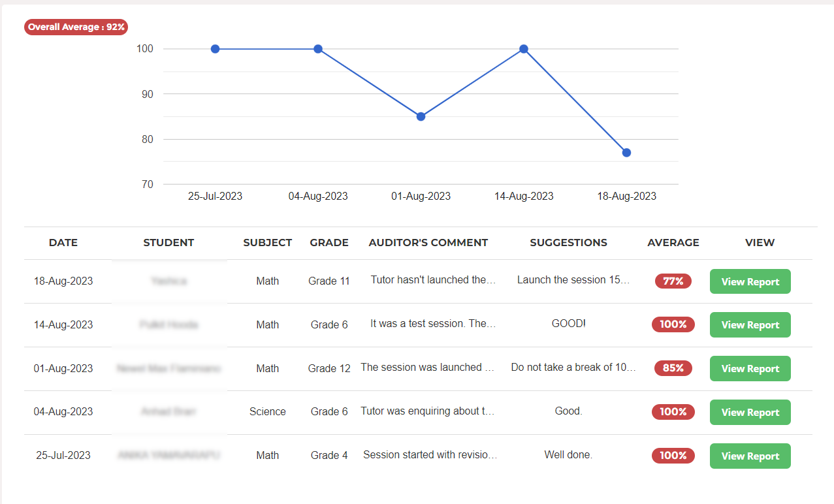Viewport: 834px width, 504px height.
Task: Click the AUDITOR'S COMMENT column header
Action: pyautogui.click(x=428, y=243)
